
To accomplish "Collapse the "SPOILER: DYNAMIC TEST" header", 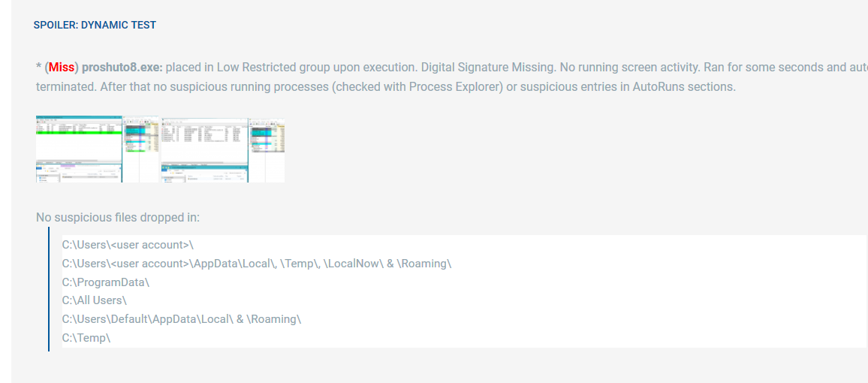I will click(95, 25).
